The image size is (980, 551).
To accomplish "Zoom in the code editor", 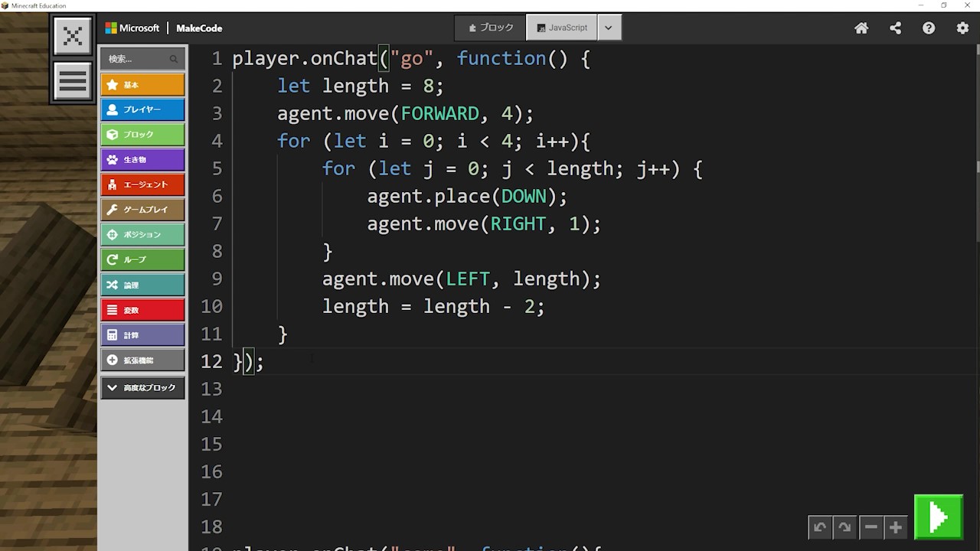I will point(896,527).
